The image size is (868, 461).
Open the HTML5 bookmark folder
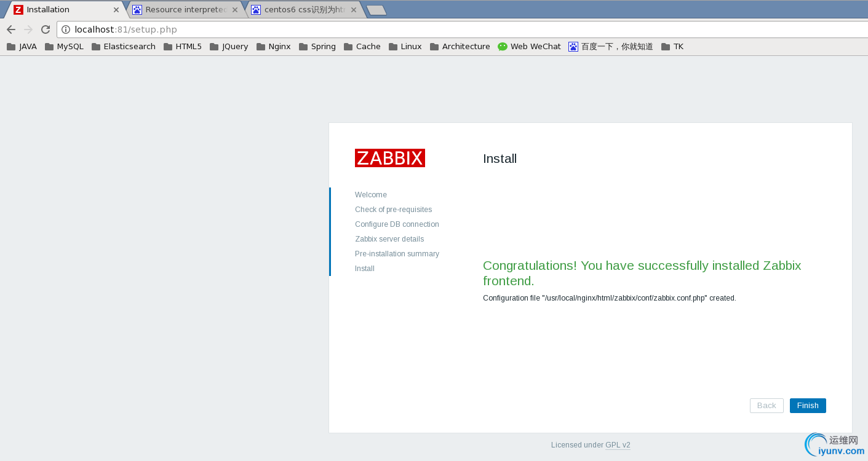pyautogui.click(x=183, y=47)
